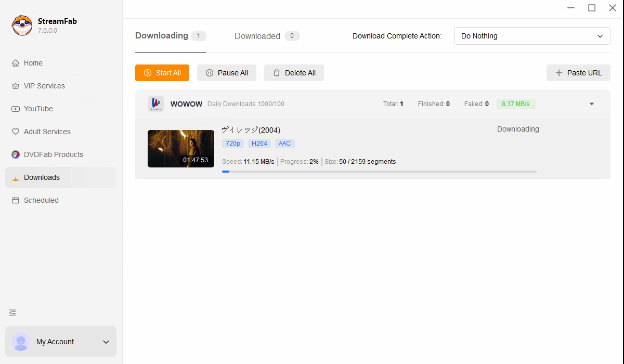Click the WOWOW service badge
This screenshot has width=624, height=364.
click(x=155, y=103)
